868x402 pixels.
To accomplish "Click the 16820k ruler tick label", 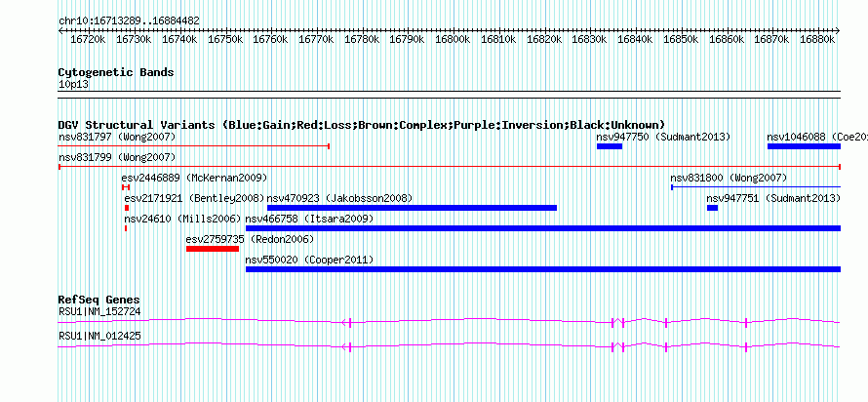I will pyautogui.click(x=543, y=39).
